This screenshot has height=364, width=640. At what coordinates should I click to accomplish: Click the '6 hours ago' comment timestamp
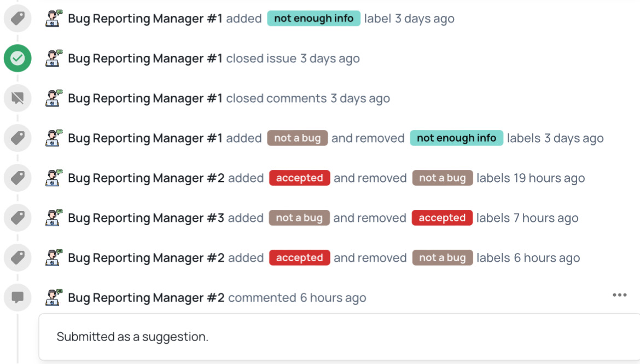333,298
